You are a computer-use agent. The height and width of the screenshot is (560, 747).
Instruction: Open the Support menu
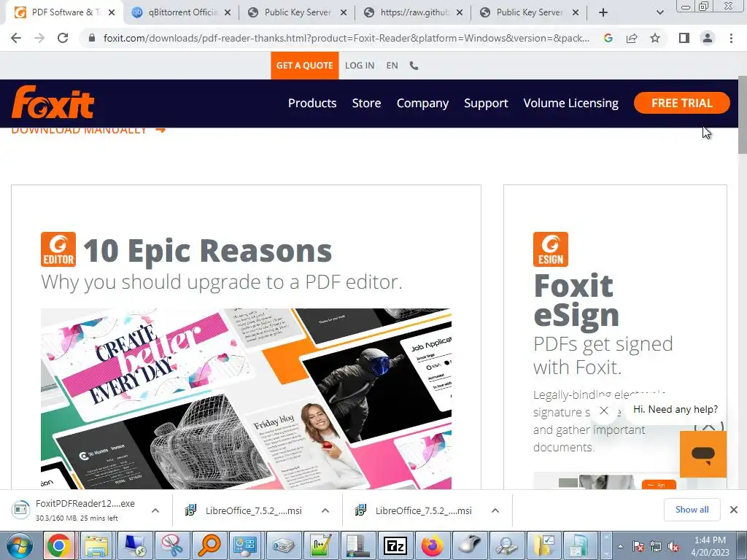(486, 103)
